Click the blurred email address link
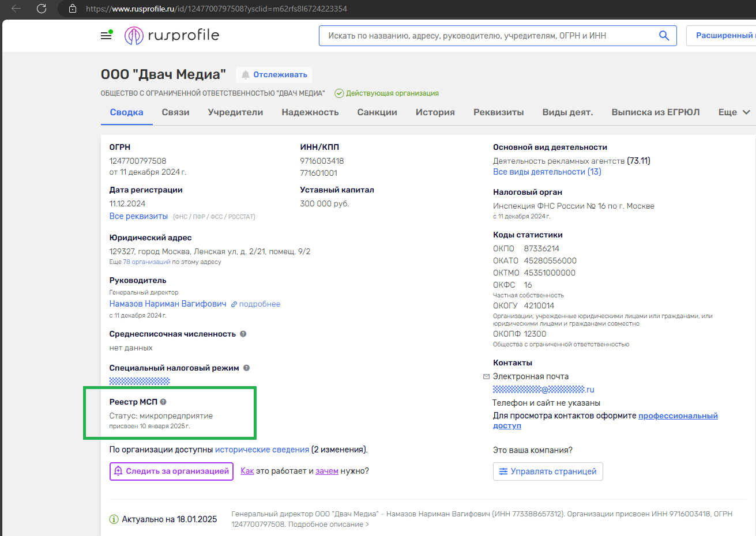This screenshot has height=536, width=756. (543, 390)
